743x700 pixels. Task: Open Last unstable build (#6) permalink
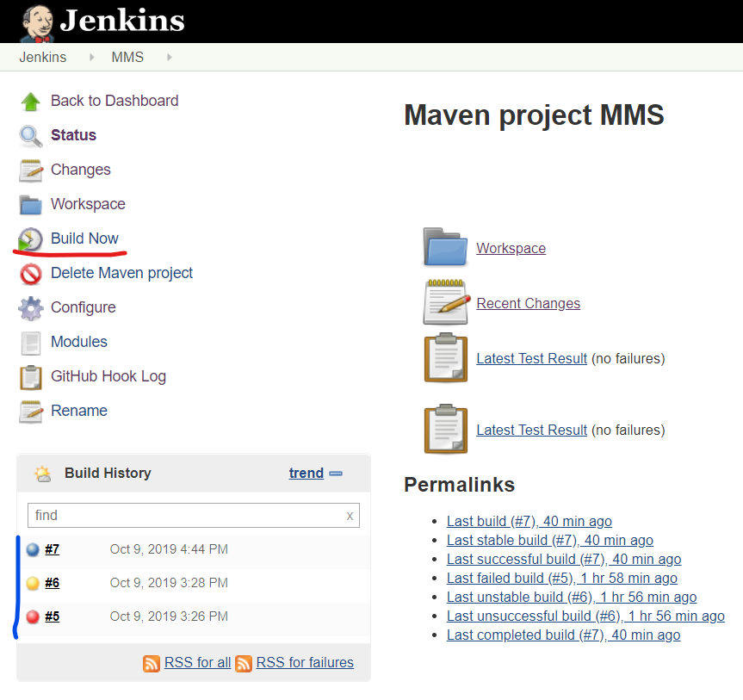572,598
